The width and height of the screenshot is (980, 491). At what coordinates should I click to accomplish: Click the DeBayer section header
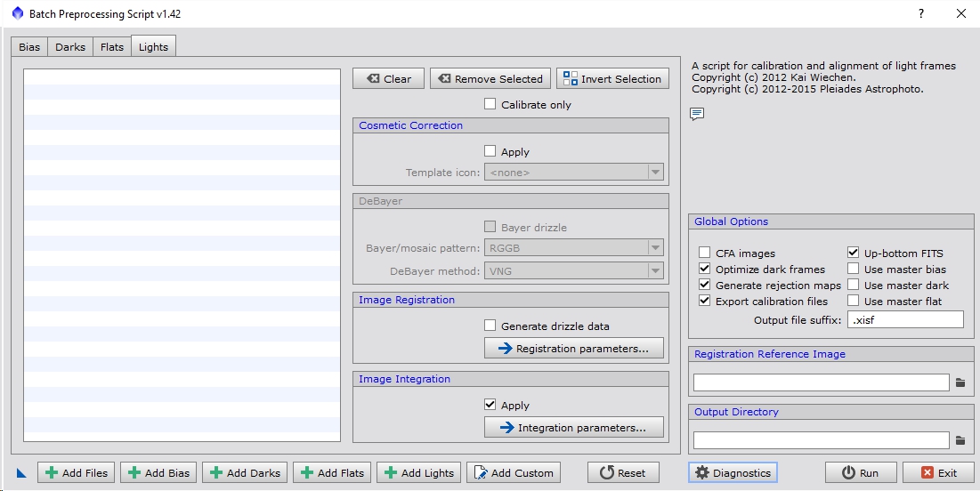[x=511, y=201]
